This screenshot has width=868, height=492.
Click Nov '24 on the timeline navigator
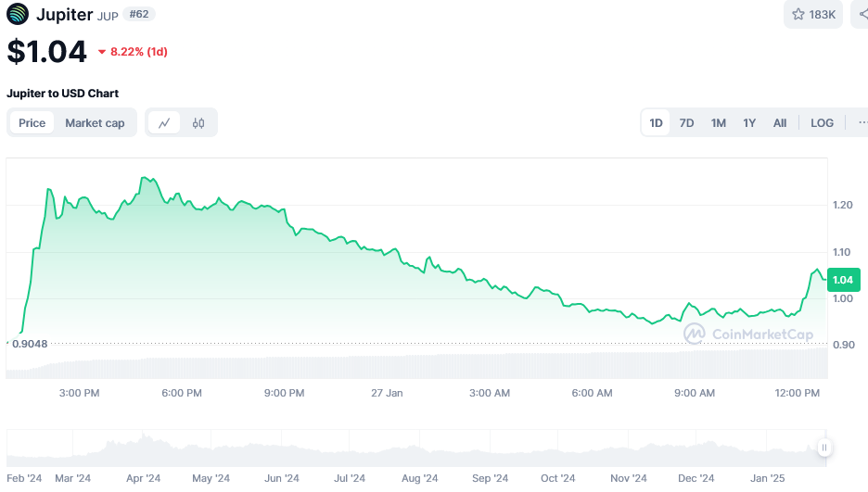(x=629, y=478)
